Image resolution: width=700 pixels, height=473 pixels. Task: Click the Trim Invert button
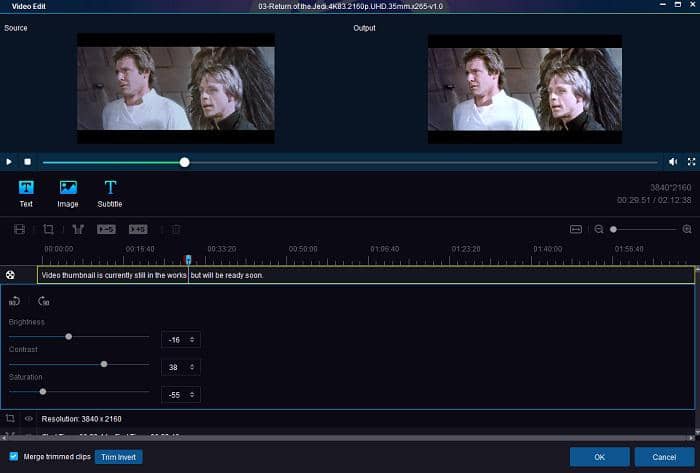[118, 457]
